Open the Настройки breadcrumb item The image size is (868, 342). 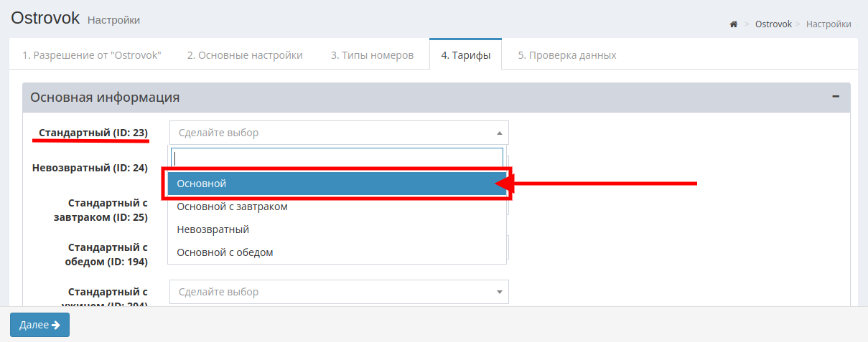829,24
